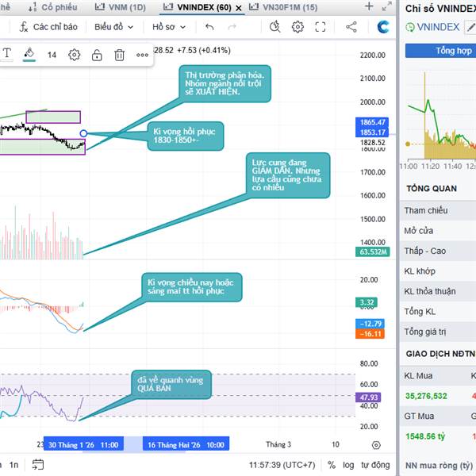Image resolution: width=476 pixels, height=476 pixels.
Task: Click the 35,276,532 KL Mua value
Action: [426, 396]
